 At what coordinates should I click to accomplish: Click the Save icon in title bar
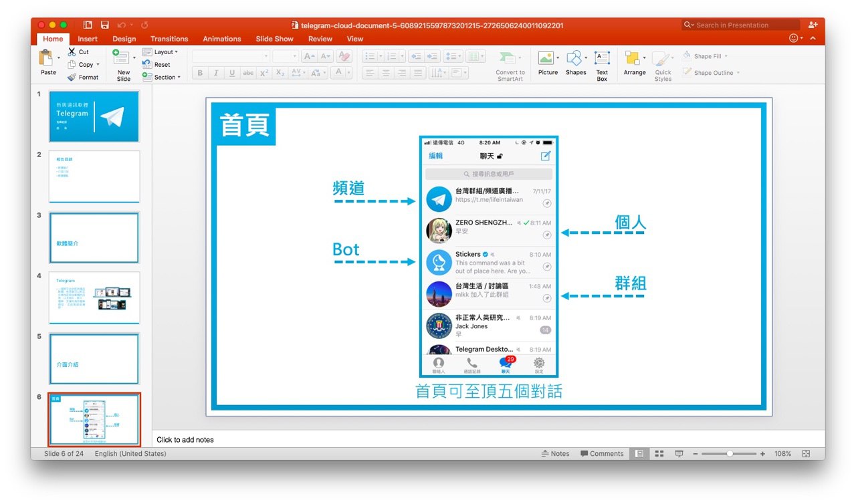(105, 25)
